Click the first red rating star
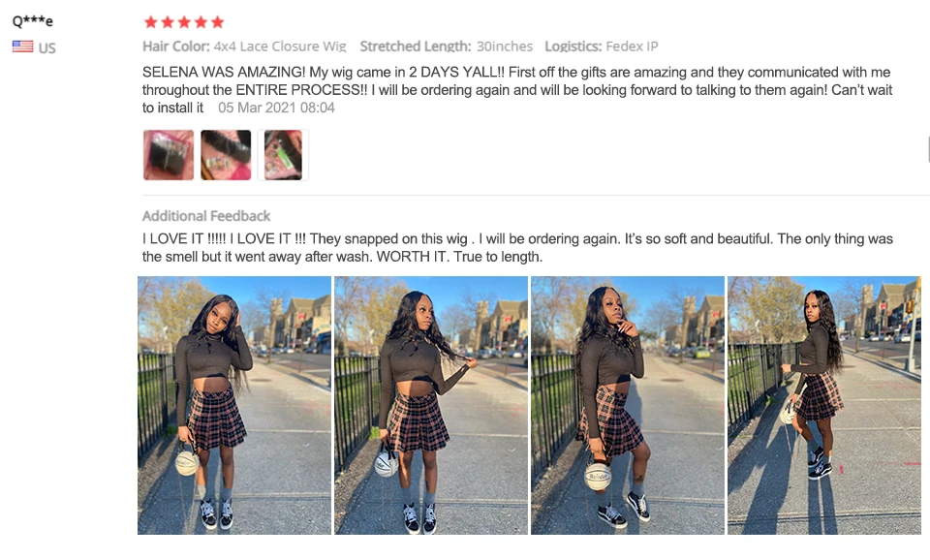The width and height of the screenshot is (930, 560). coord(151,22)
